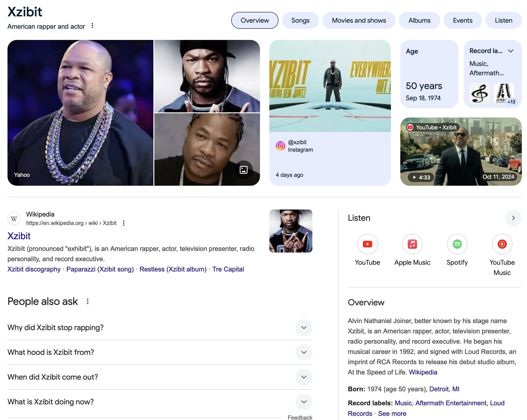Open the Xzibit Wikipedia title link
This screenshot has height=420, width=527.
[x=19, y=236]
